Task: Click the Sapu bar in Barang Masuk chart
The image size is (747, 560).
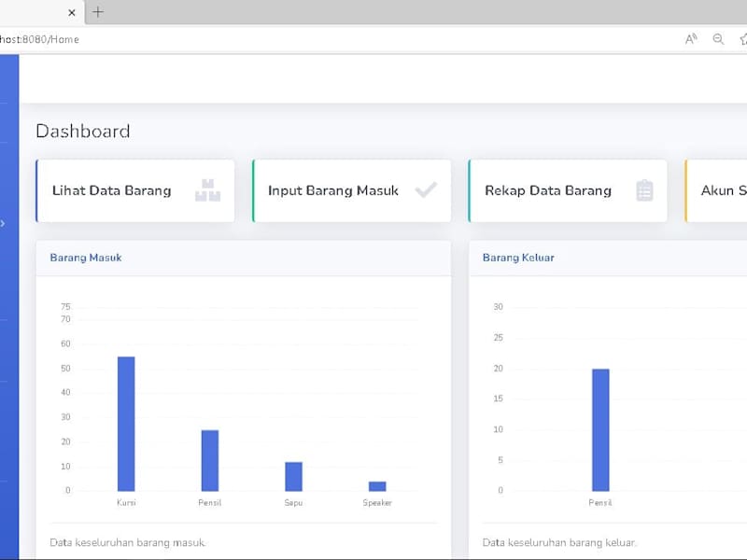Action: 293,476
